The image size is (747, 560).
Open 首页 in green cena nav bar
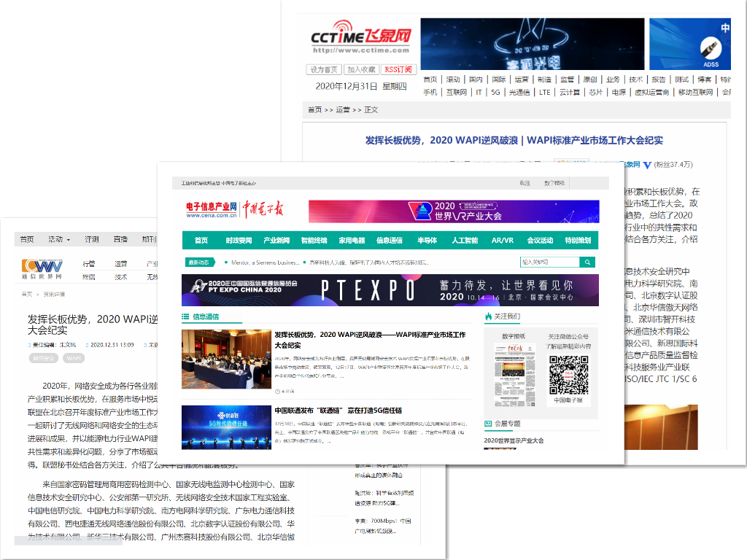click(201, 241)
